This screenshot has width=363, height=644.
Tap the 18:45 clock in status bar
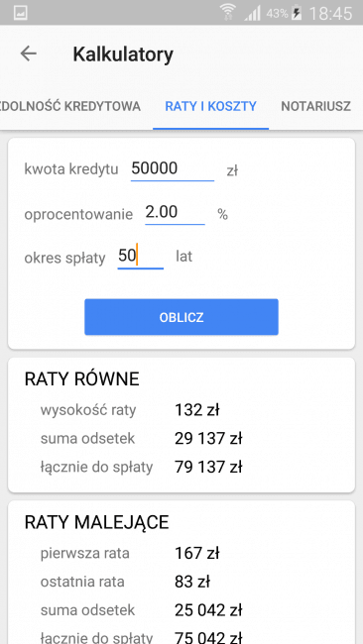coord(330,14)
